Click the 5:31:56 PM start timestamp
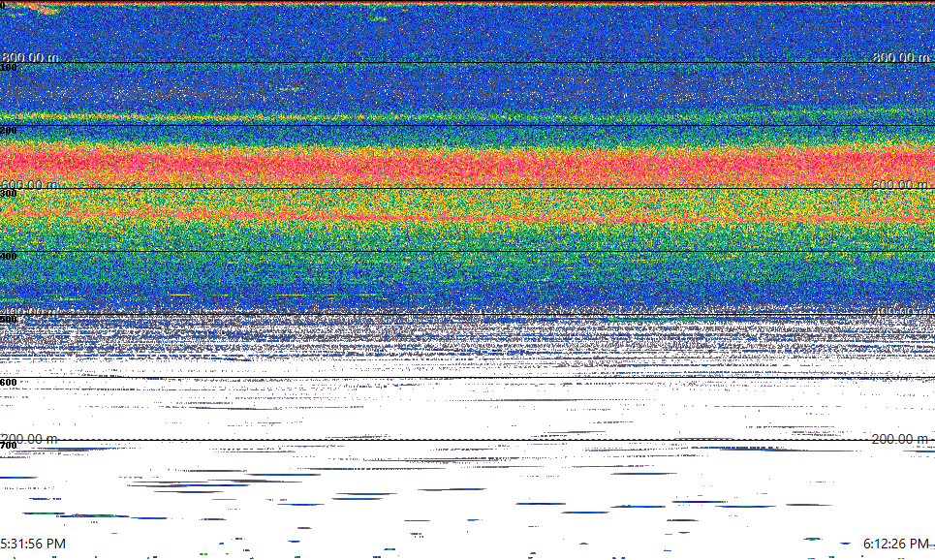This screenshot has height=560, width=935. tap(33, 544)
